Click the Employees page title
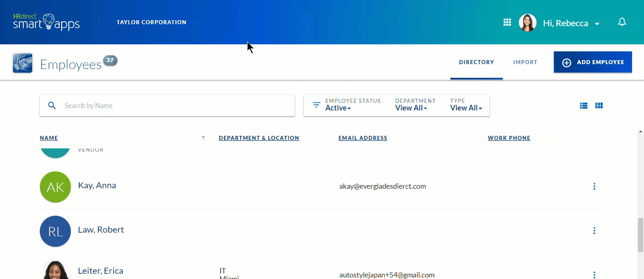The height and width of the screenshot is (279, 644). click(71, 65)
